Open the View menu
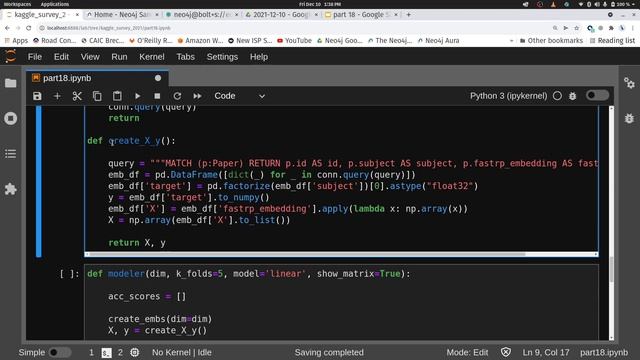 click(x=90, y=57)
